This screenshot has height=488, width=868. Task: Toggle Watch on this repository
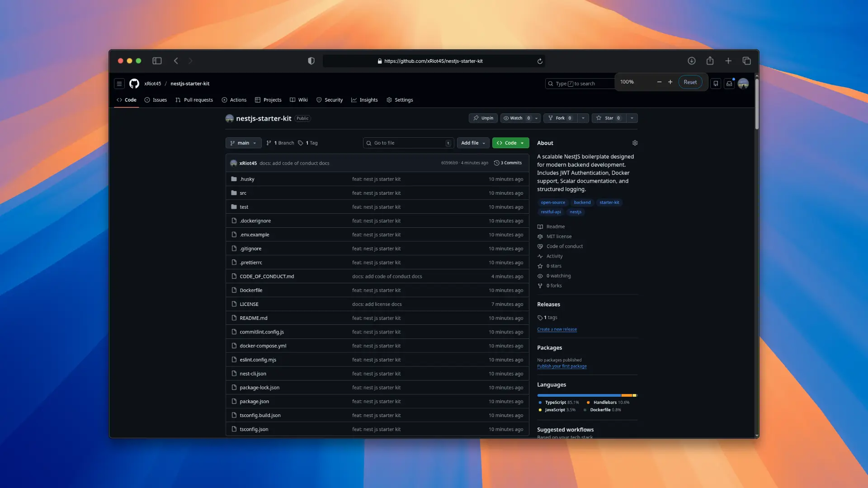(515, 118)
